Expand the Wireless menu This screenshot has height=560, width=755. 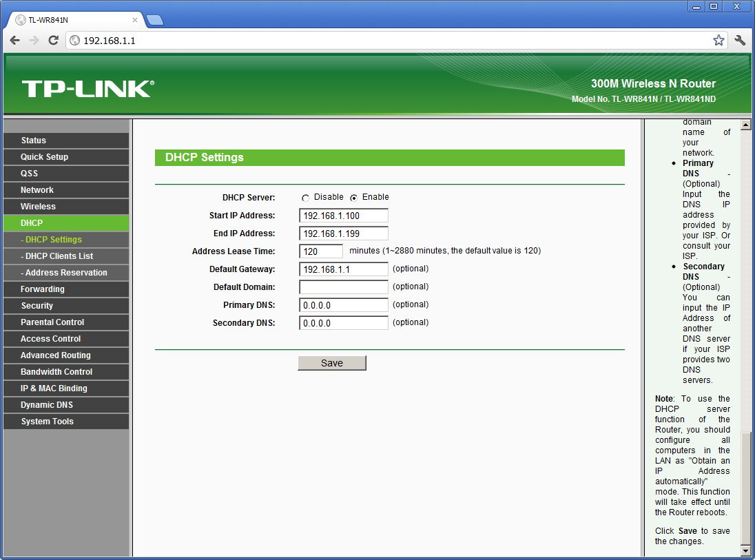point(66,207)
